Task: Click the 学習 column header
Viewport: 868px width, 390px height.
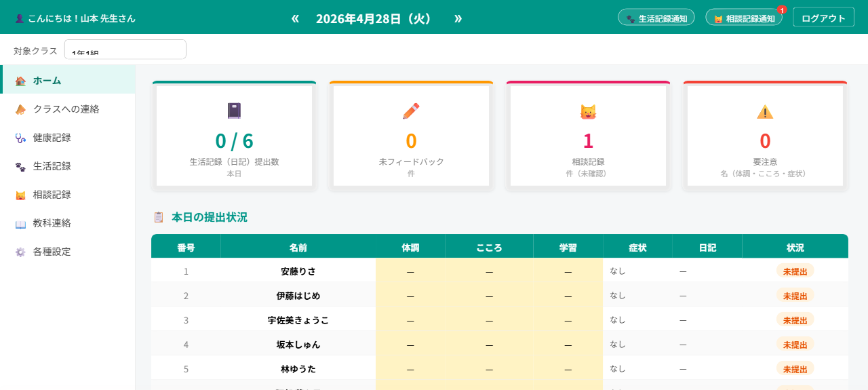Action: tap(568, 247)
